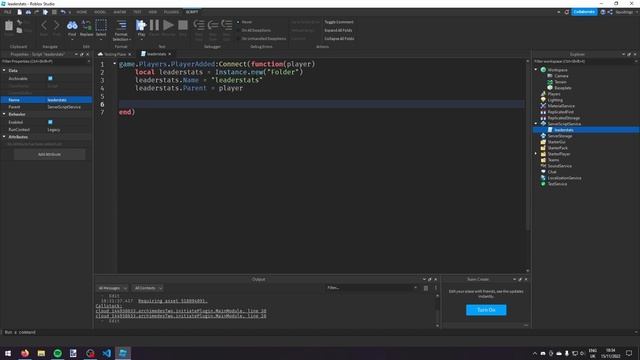Click the Filter workspace search field
The height and width of the screenshot is (360, 640).
pyautogui.click(x=584, y=61)
